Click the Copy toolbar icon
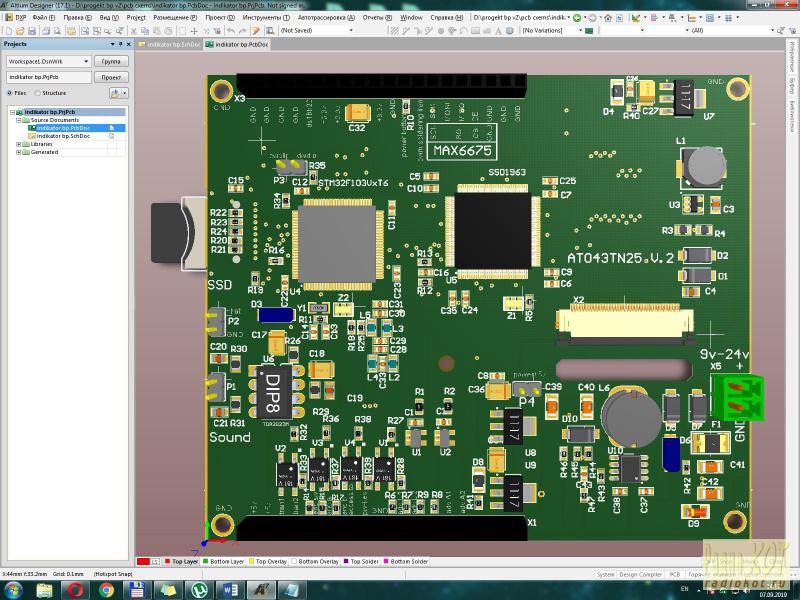The image size is (800, 600). tap(144, 31)
